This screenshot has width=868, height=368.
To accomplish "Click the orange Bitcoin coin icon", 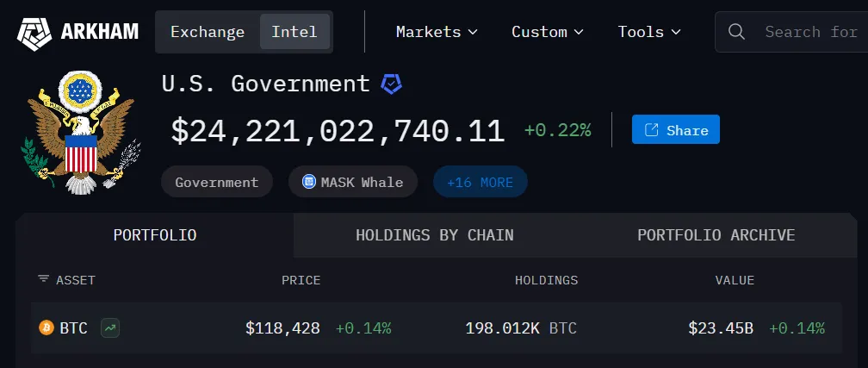I will click(x=46, y=327).
